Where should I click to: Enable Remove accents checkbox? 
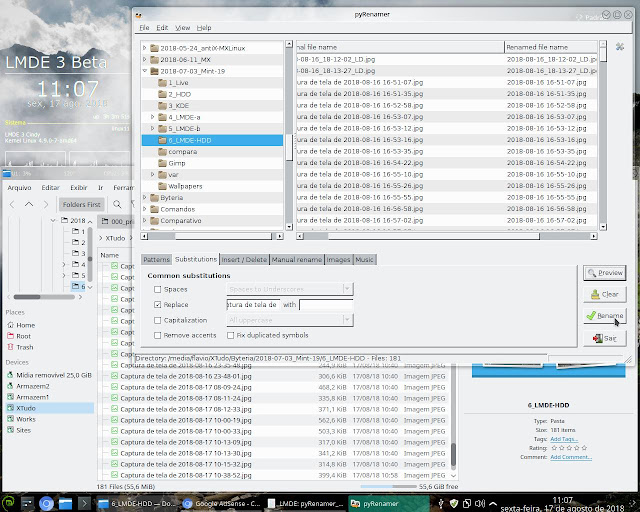[158, 335]
